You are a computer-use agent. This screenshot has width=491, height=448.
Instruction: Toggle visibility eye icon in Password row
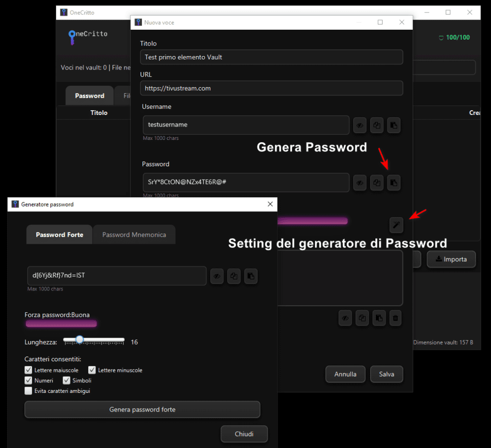click(360, 183)
